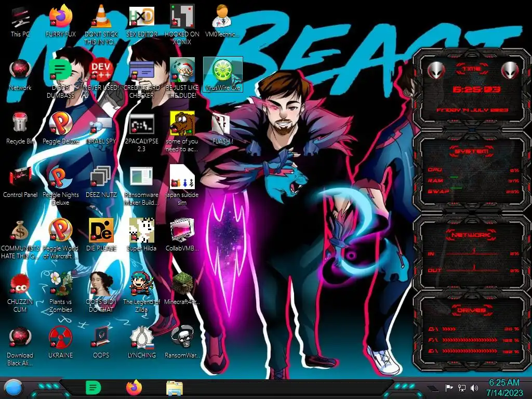532x399 pixels.
Task: Open the network tray icon
Action: point(462,388)
